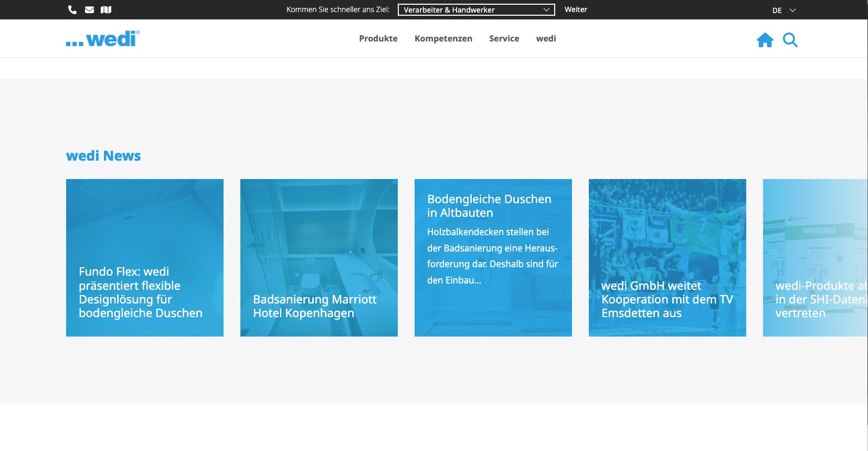Viewport: 868px width, 451px height.
Task: Click the phone contact icon
Action: coord(72,9)
